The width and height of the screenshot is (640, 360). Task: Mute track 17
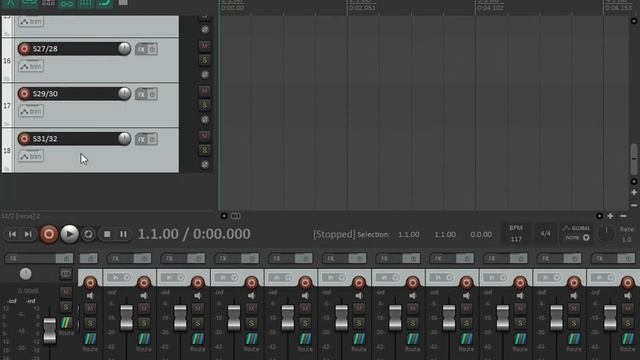coord(204,91)
